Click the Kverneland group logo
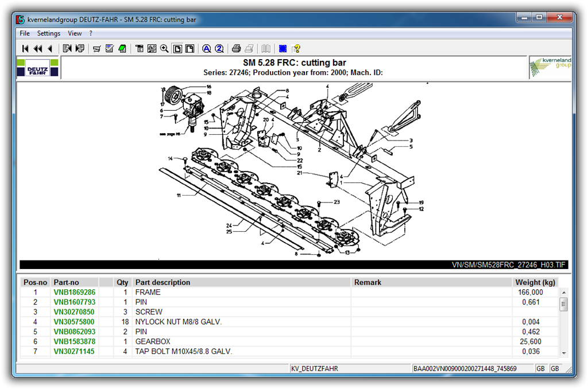Image resolution: width=588 pixels, height=389 pixels. click(x=551, y=68)
